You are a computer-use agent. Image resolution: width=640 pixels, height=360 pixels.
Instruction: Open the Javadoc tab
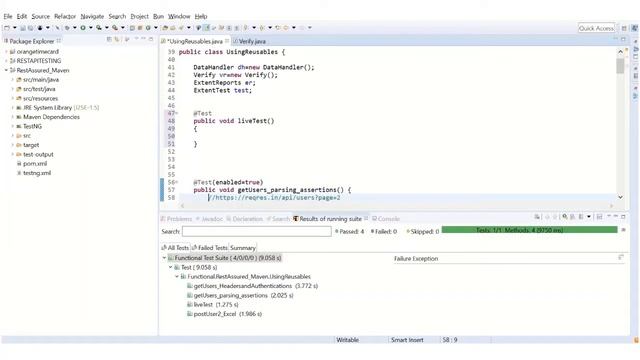point(209,219)
